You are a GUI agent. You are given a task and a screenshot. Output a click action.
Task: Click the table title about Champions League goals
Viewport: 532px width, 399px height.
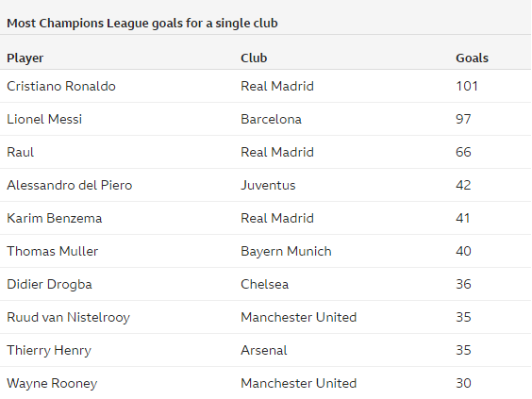(142, 24)
